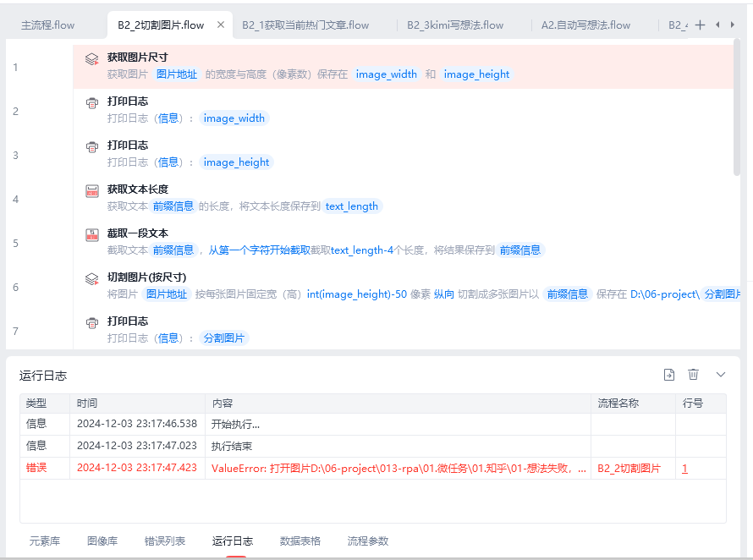The height and width of the screenshot is (560, 753).
Task: Export the run log with file icon
Action: (x=668, y=375)
